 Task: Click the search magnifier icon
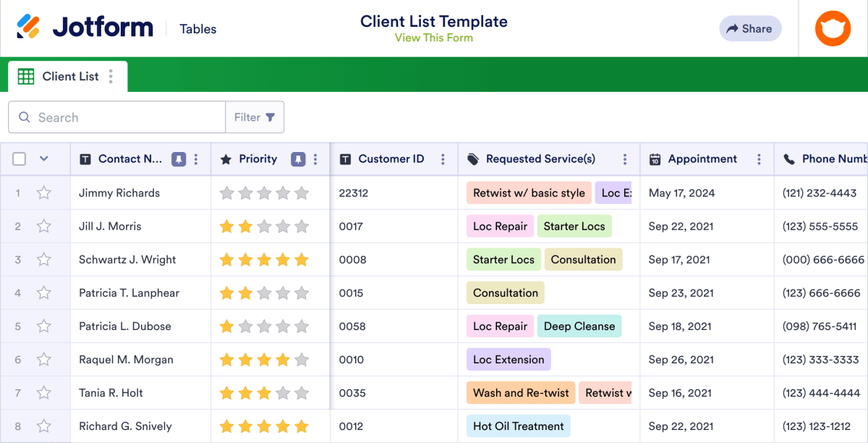pyautogui.click(x=25, y=117)
